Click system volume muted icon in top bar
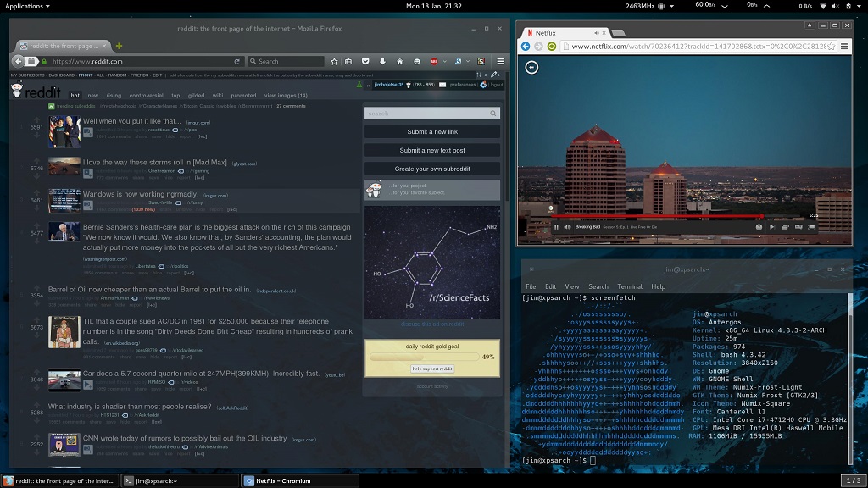The width and height of the screenshot is (868, 488). pyautogui.click(x=835, y=6)
